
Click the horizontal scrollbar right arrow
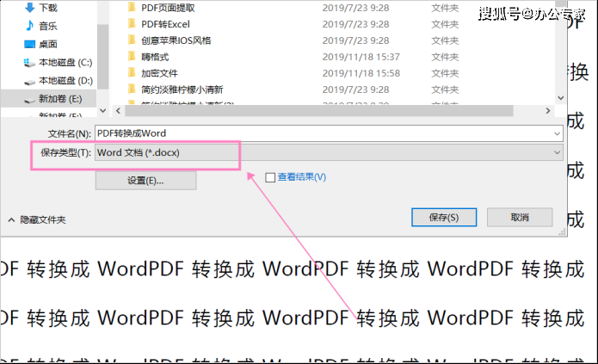pyautogui.click(x=548, y=111)
